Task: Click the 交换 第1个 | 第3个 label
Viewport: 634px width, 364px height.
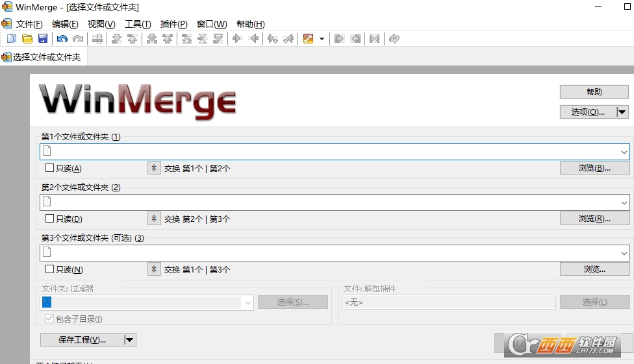Action: tap(197, 269)
